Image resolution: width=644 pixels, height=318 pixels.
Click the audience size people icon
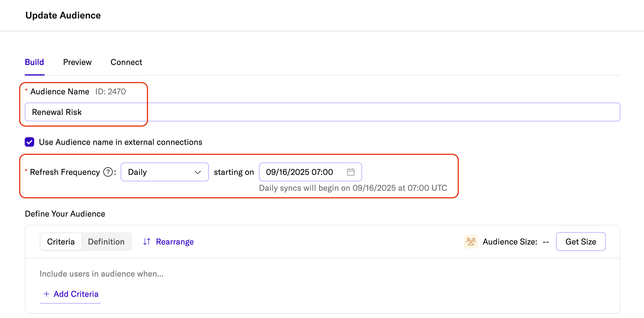471,242
